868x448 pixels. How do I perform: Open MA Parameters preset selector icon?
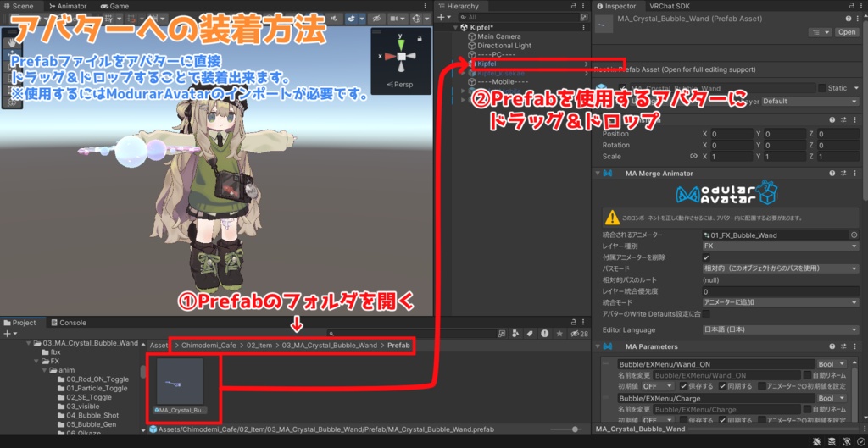pos(843,346)
